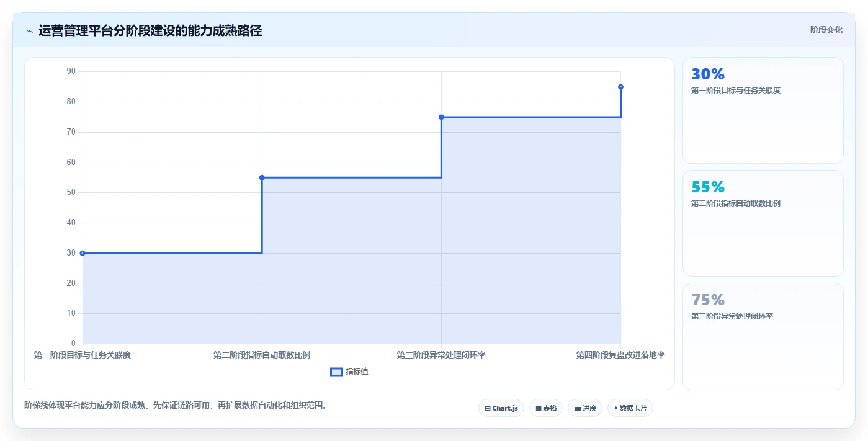Click the 表格 tag chip
The height and width of the screenshot is (441, 868).
click(546, 408)
